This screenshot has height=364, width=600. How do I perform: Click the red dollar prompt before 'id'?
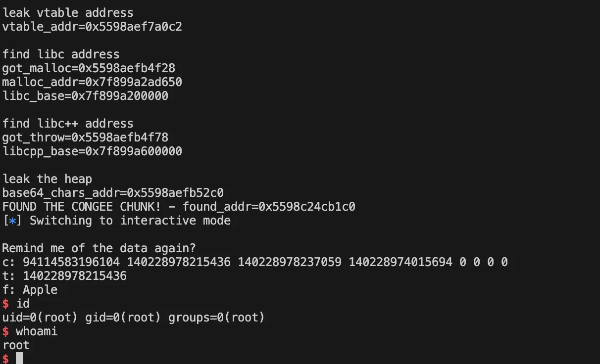tap(5, 304)
